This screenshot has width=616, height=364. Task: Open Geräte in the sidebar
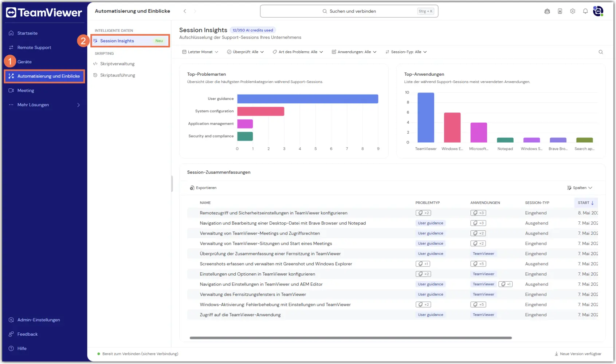click(44, 62)
